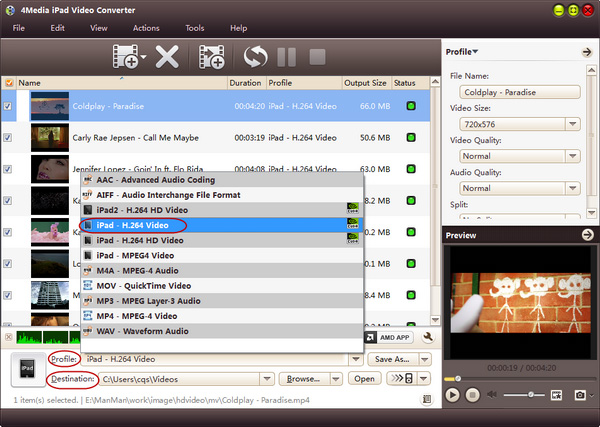Click the Remove (X) toolbar icon
Viewport: 600px width, 427px height.
pyautogui.click(x=166, y=57)
